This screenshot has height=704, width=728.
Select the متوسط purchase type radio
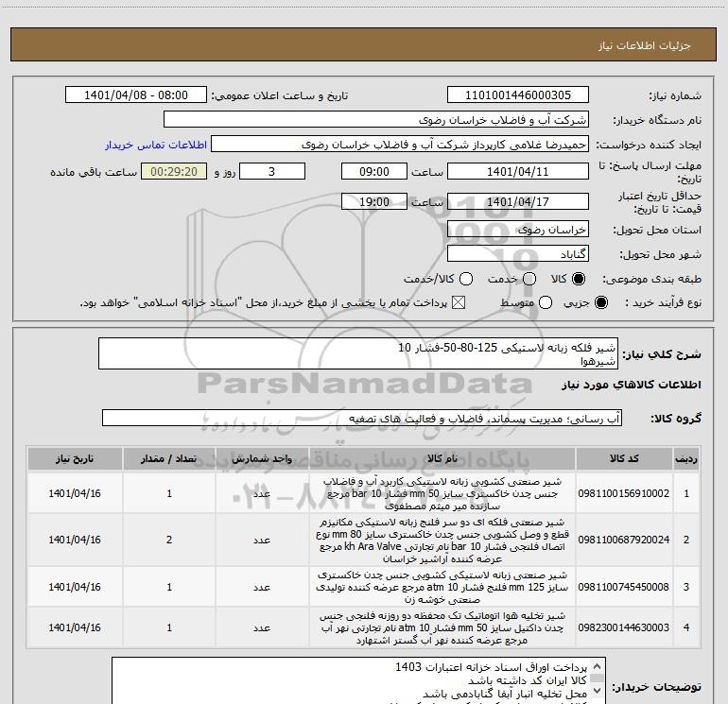546,302
